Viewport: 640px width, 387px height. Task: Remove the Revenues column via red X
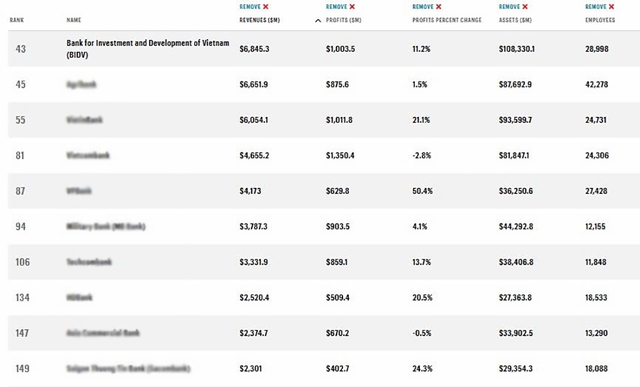[266, 7]
